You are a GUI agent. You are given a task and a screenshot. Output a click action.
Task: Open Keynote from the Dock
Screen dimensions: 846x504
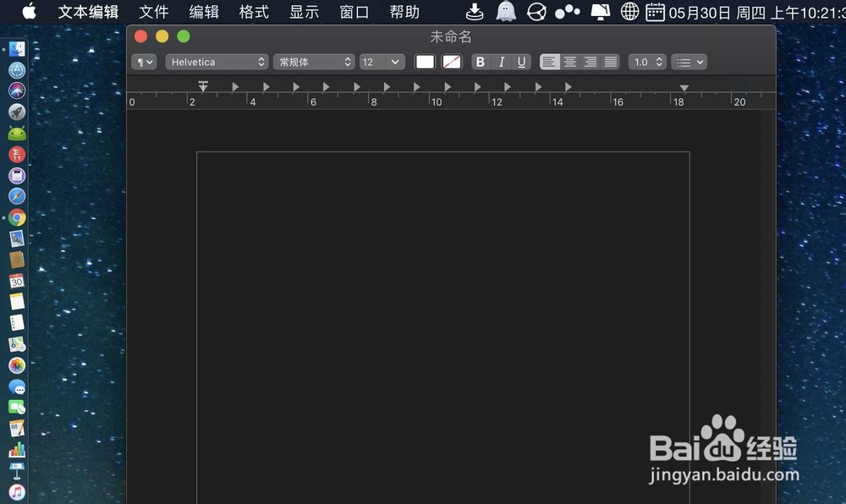point(17,470)
